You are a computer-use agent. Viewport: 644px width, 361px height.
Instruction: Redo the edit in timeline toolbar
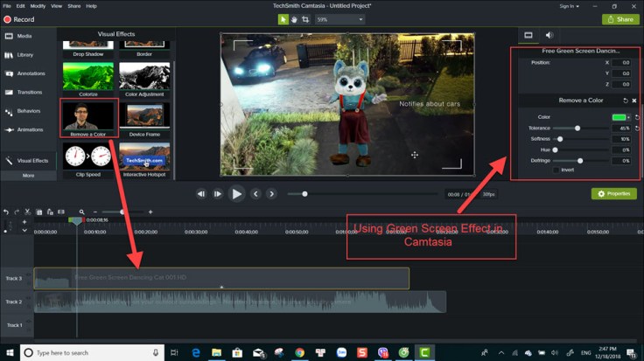tap(17, 212)
